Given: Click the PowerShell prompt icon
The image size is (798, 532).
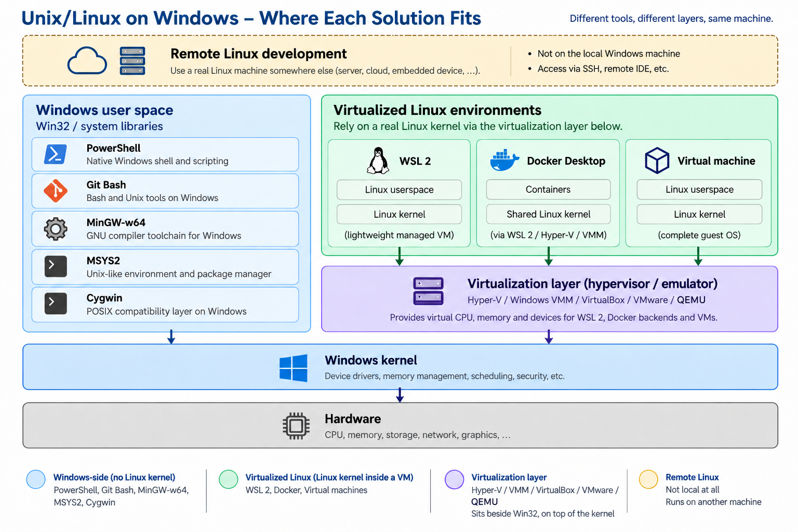Looking at the screenshot, I should 56,154.
